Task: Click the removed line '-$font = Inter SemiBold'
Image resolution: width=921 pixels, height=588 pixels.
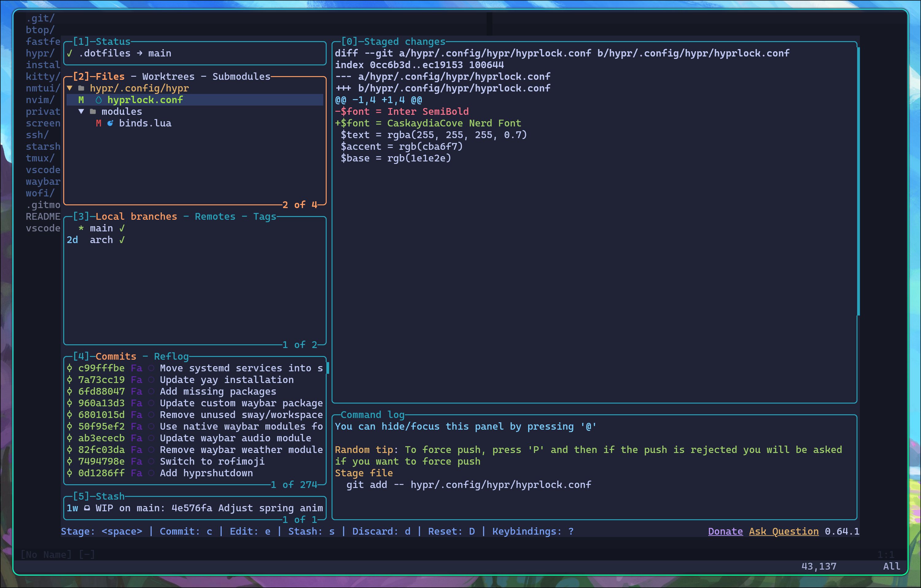Action: pos(402,112)
